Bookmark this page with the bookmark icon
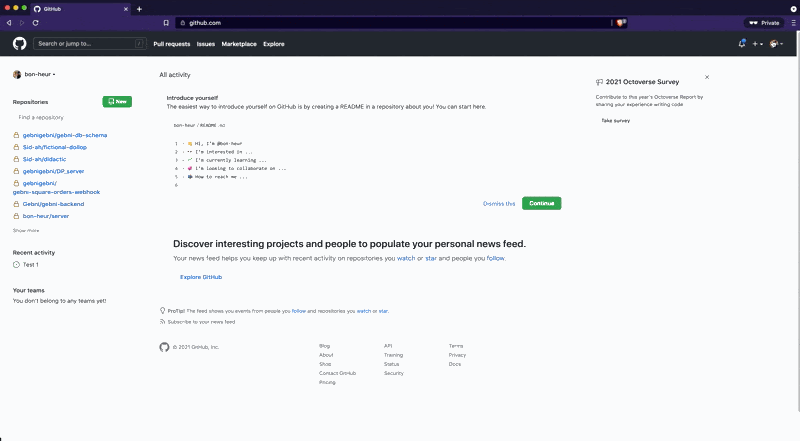800x441 pixels. point(166,22)
